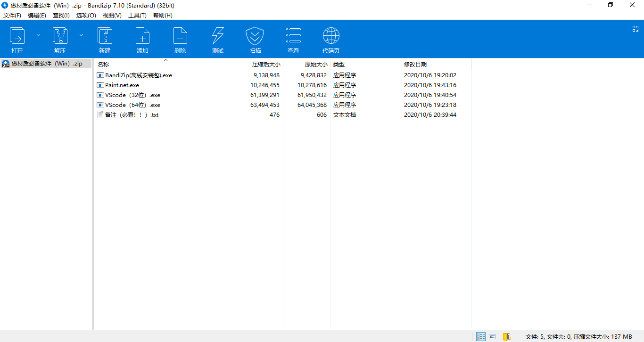Select the 做材质必备软件（Win）.zip tree node
The height and width of the screenshot is (342, 644).
pyautogui.click(x=46, y=64)
